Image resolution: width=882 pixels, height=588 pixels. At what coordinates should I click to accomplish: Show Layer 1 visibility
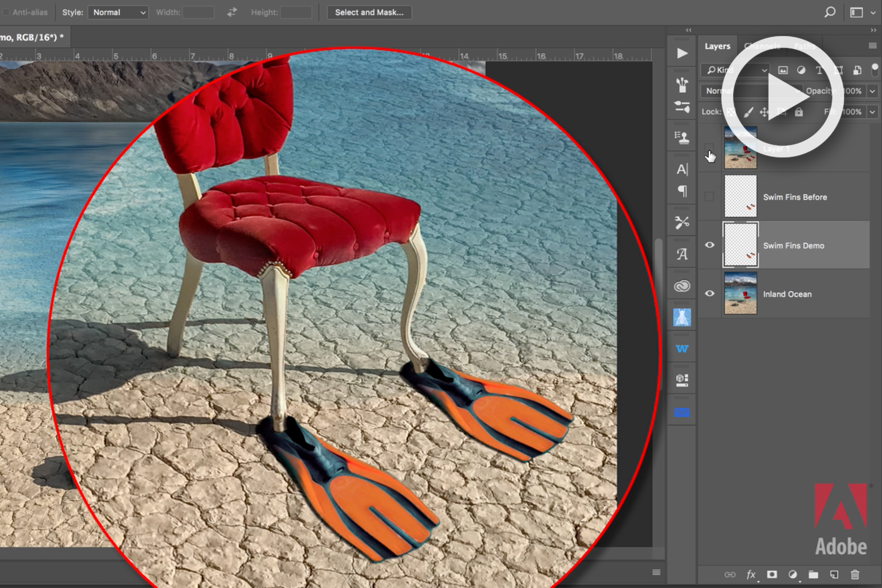tap(709, 148)
